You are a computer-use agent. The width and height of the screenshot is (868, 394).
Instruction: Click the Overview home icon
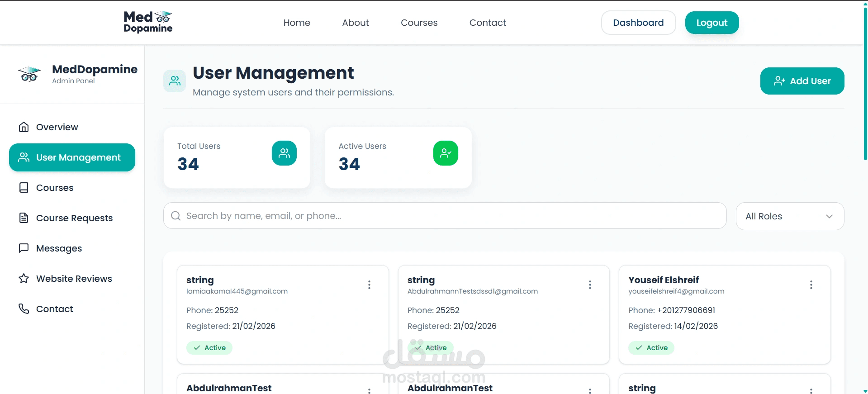[24, 127]
